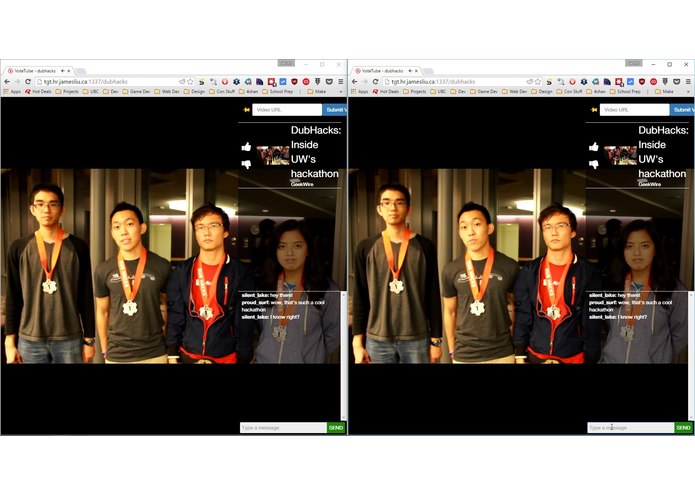This screenshot has width=695, height=494.
Task: Click thumbs up icon in right window
Action: coord(593,147)
